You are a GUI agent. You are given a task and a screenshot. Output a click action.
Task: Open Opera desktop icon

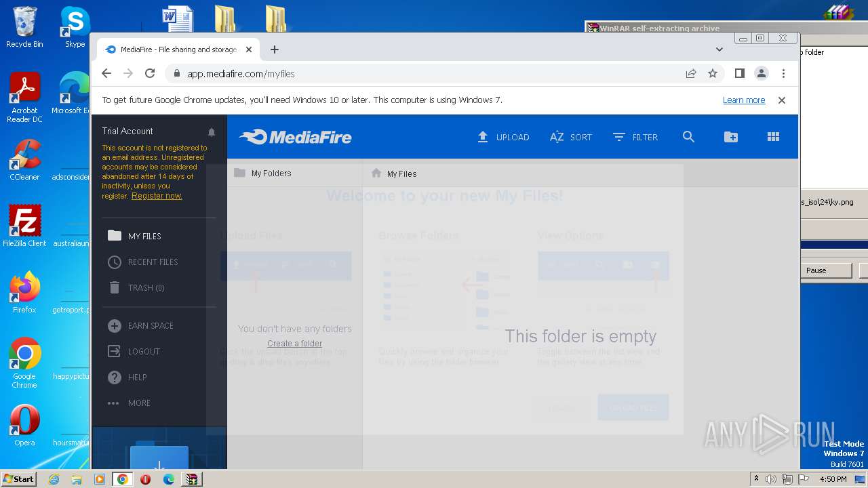[24, 425]
